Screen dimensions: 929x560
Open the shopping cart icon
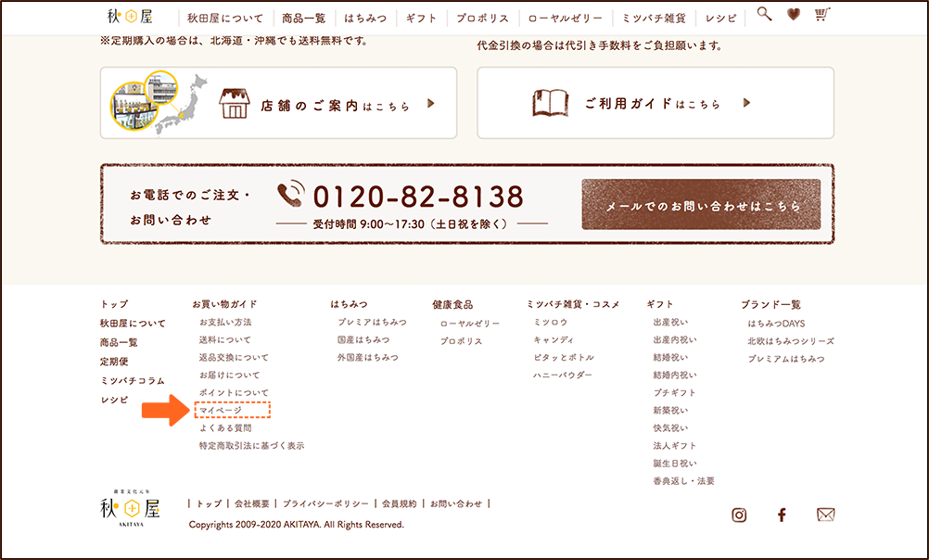point(821,14)
